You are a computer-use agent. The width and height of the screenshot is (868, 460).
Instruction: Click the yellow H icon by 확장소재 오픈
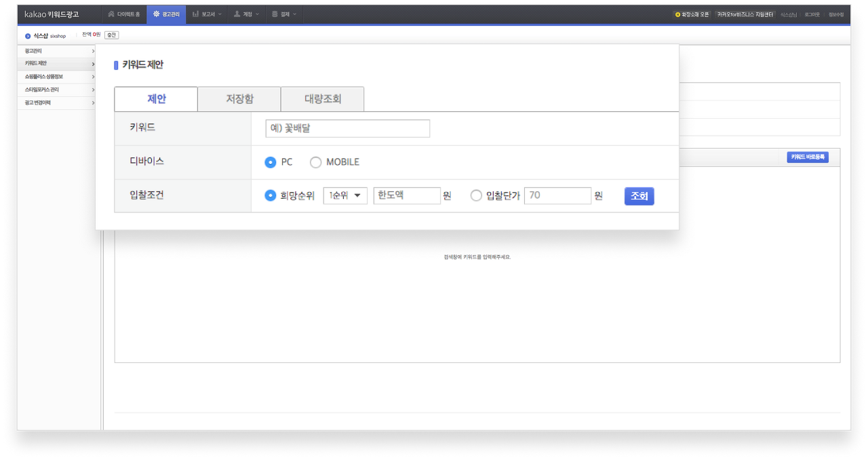coord(677,14)
